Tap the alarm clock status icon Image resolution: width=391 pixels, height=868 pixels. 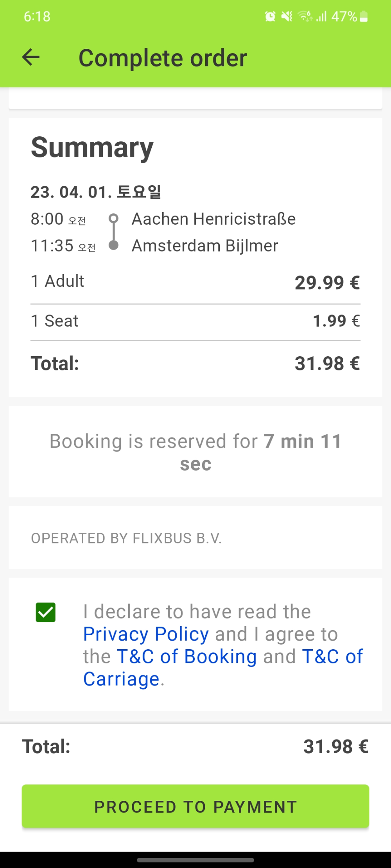270,16
